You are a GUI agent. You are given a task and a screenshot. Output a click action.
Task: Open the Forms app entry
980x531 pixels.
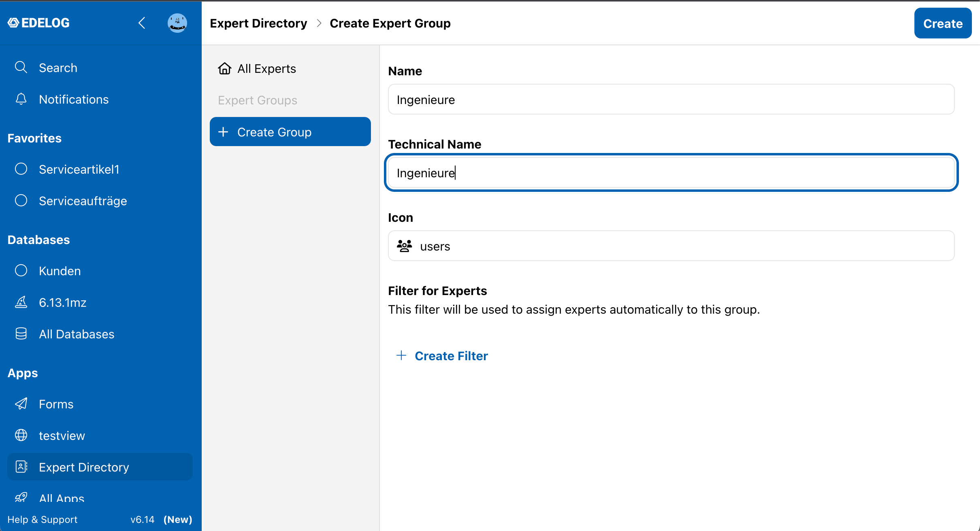(100, 404)
